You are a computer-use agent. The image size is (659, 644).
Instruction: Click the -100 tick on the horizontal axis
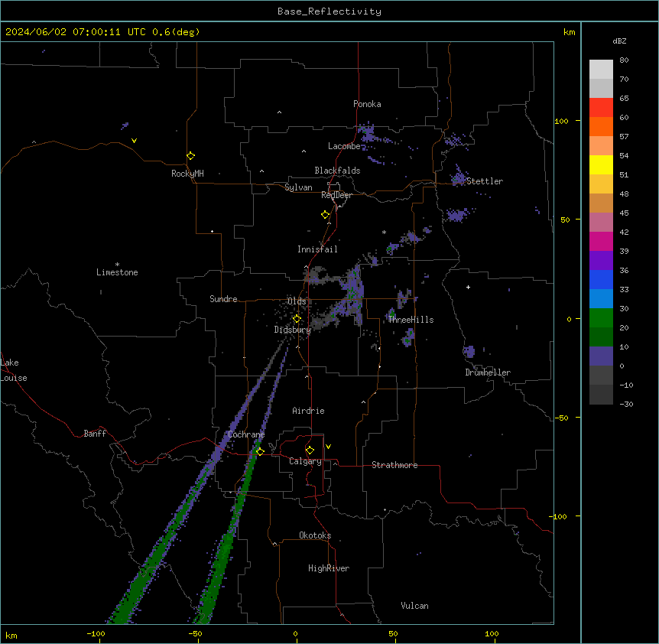coord(96,633)
